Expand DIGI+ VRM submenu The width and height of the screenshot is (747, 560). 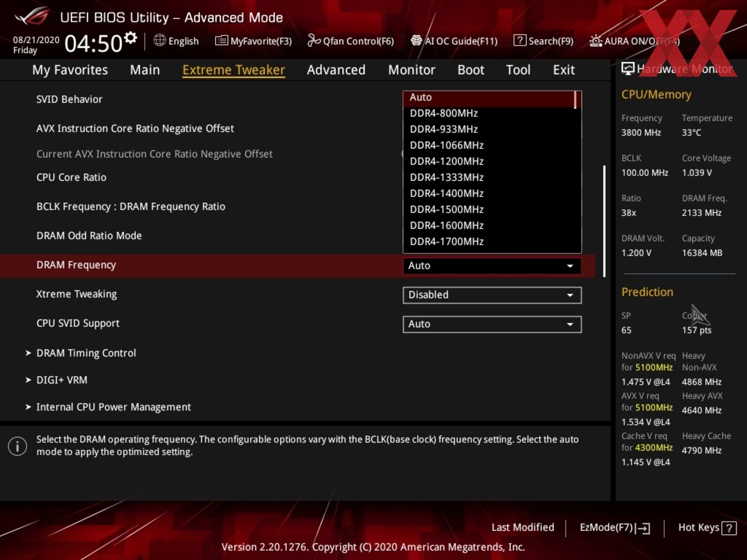pos(56,380)
